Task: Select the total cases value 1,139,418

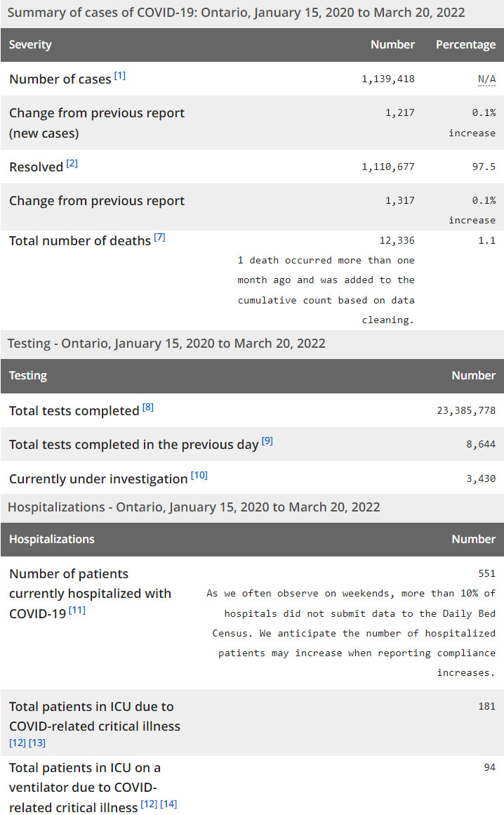Action: coord(388,79)
